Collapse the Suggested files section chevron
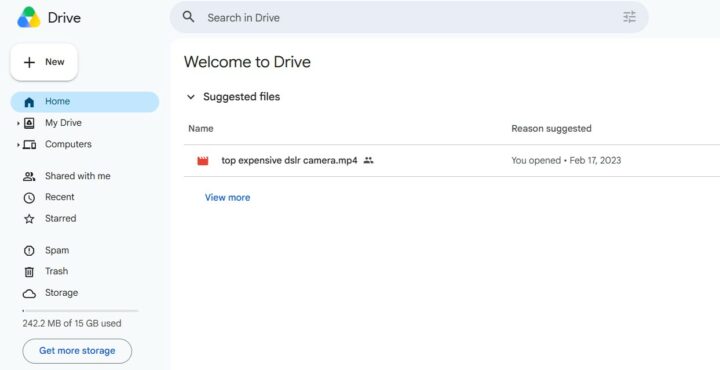The width and height of the screenshot is (720, 370). click(191, 97)
